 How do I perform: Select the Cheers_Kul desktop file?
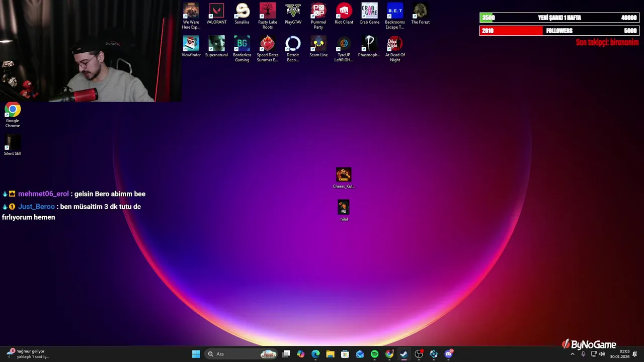tap(344, 178)
